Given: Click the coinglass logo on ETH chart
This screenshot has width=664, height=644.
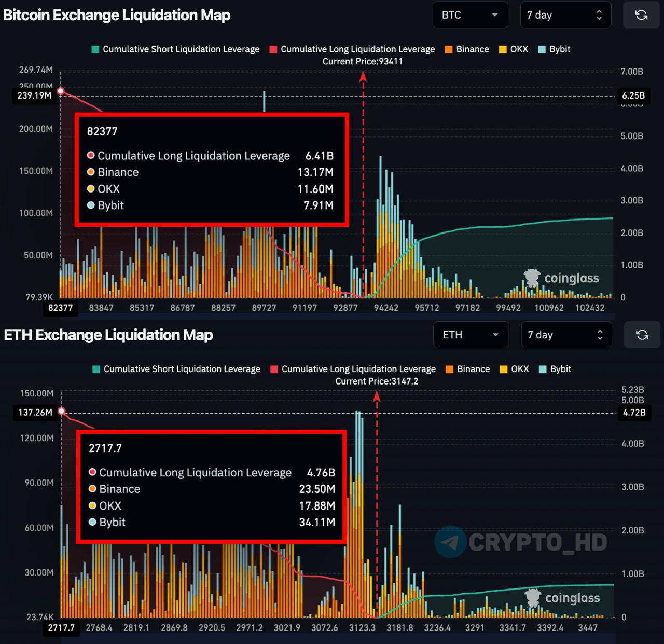Looking at the screenshot, I should tap(562, 598).
